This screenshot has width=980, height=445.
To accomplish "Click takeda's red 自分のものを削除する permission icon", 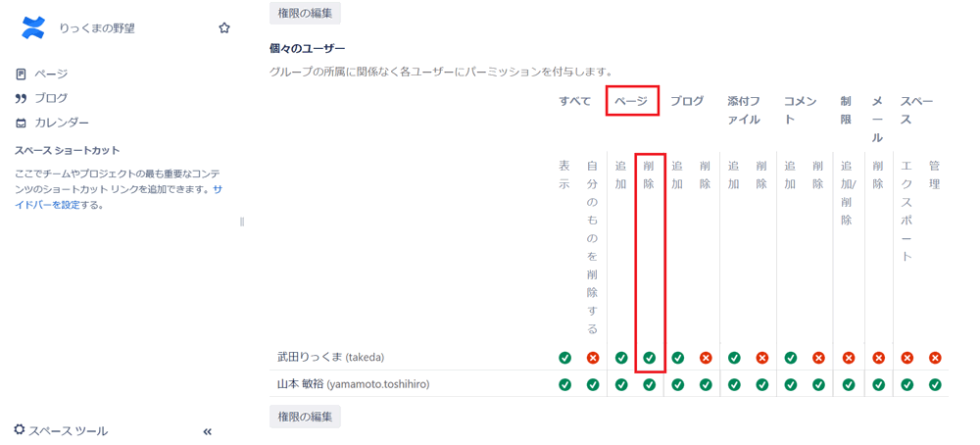I will point(593,358).
